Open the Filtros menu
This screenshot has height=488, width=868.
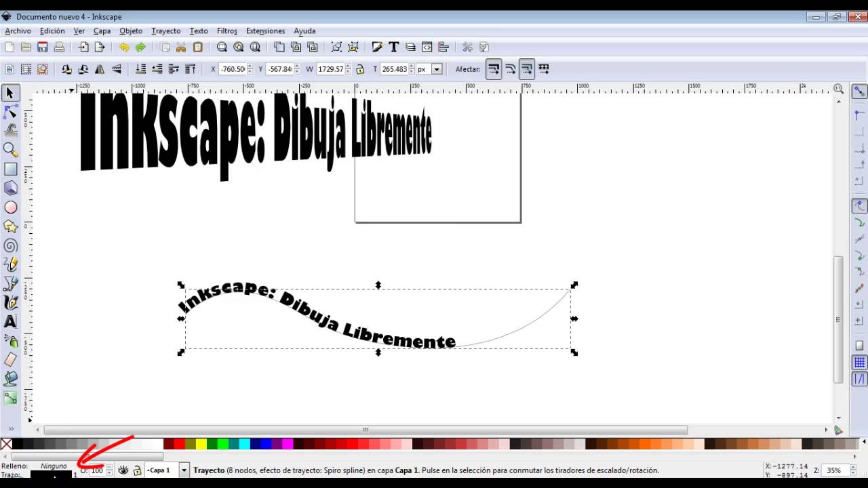[x=226, y=30]
